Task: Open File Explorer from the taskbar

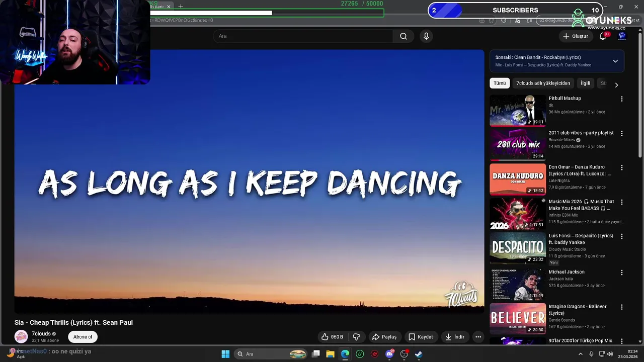Action: pos(330,354)
